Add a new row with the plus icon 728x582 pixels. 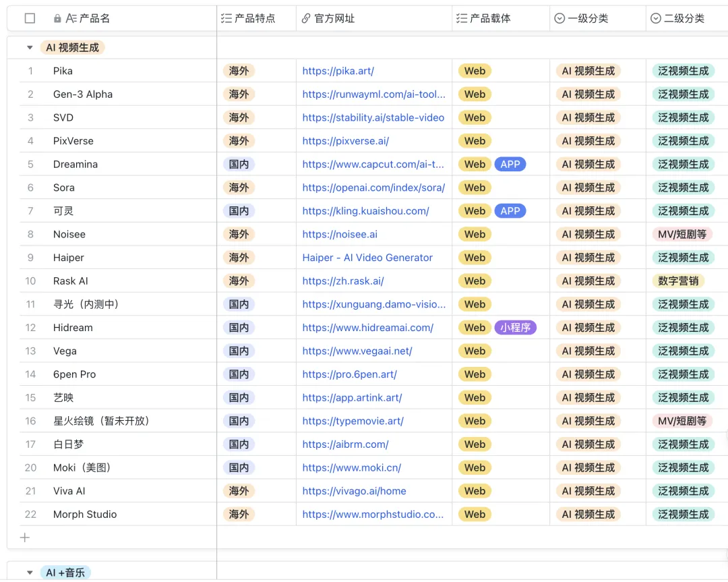[x=25, y=537]
